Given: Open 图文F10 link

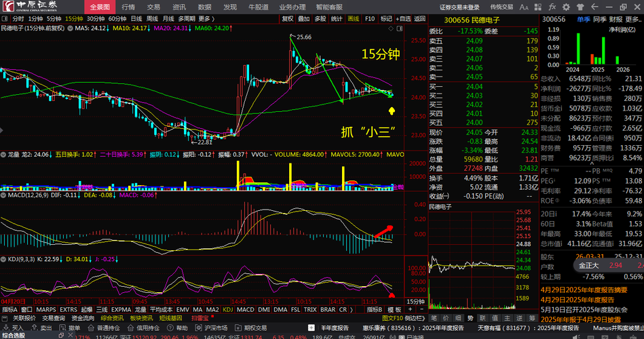Looking at the screenshot, I should coord(392,318).
